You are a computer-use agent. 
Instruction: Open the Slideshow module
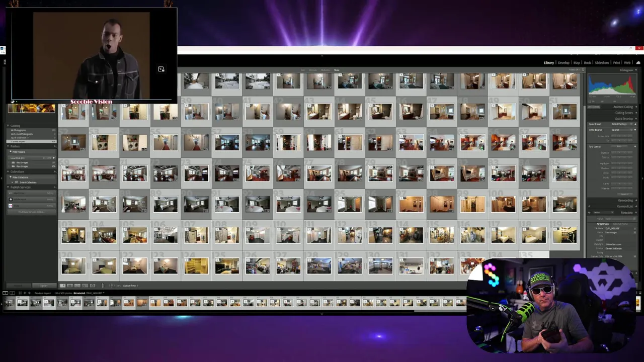[x=602, y=63]
